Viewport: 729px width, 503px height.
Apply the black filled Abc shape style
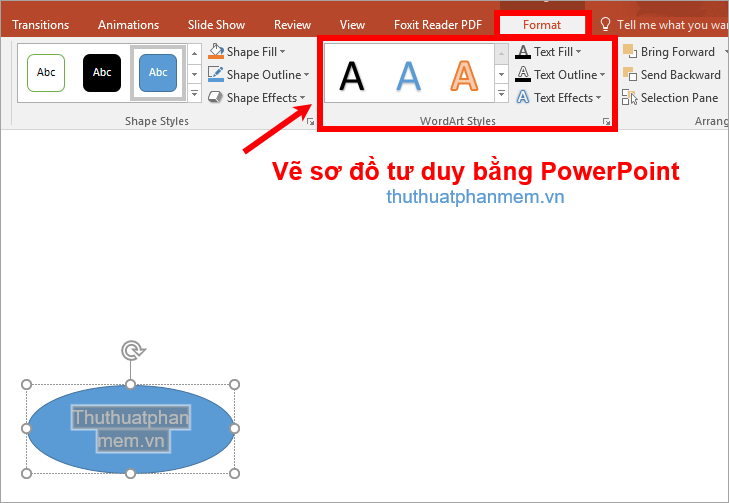(102, 73)
